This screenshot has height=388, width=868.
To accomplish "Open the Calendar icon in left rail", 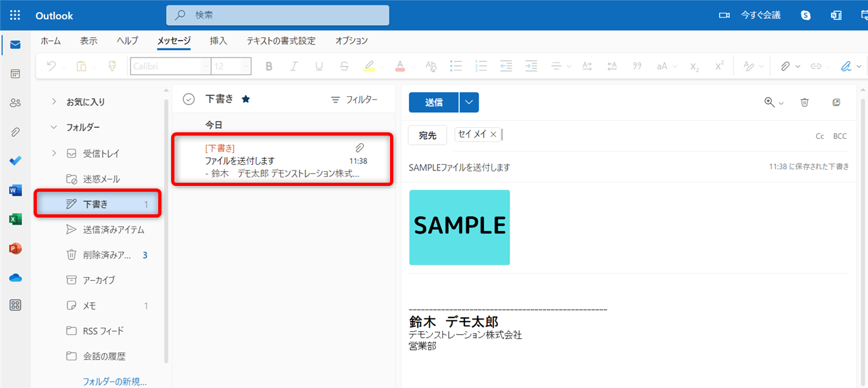I will (x=15, y=74).
